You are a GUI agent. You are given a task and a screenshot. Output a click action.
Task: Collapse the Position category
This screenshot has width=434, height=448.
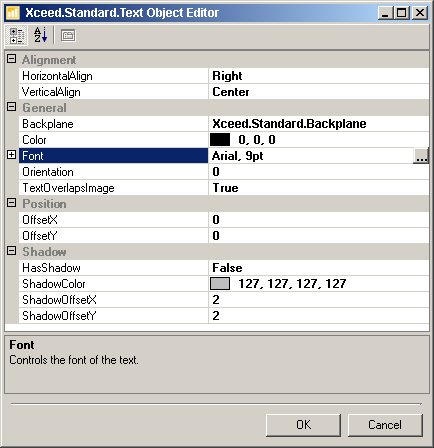coord(12,203)
